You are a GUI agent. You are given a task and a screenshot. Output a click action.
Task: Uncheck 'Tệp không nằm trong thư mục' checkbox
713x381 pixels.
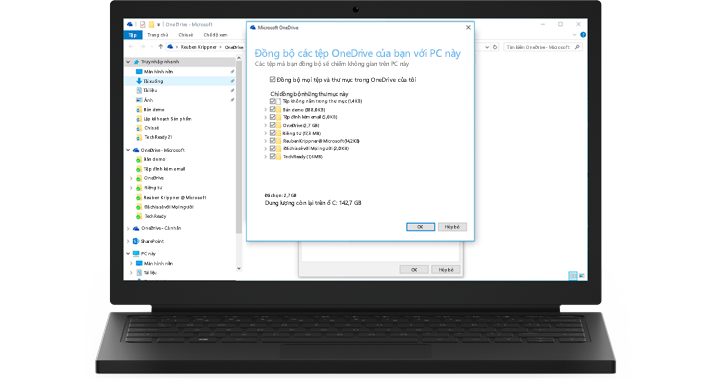coord(272,101)
